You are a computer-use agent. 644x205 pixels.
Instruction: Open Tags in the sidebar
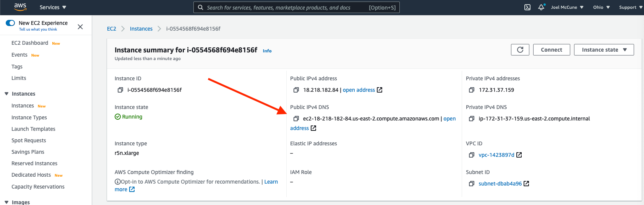[x=17, y=67]
